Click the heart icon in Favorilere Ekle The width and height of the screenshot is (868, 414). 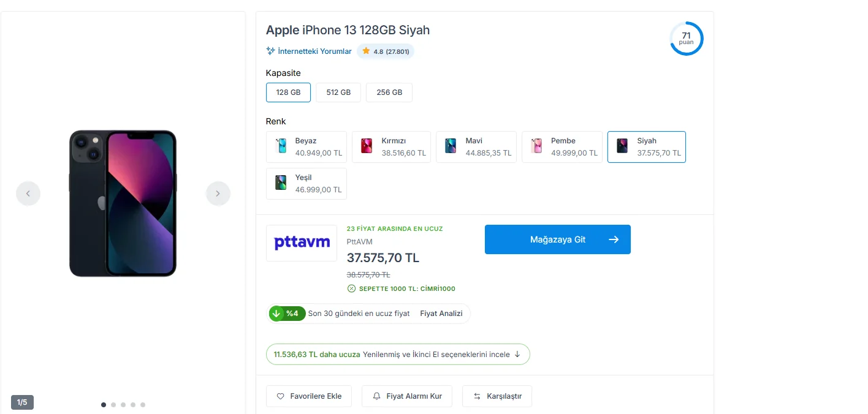[281, 396]
